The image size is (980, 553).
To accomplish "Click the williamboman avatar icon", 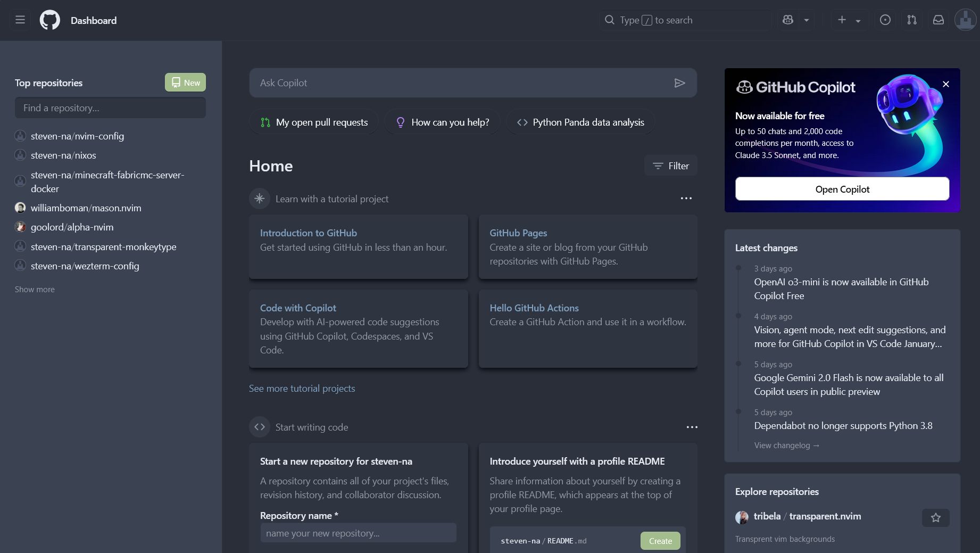I will pos(20,208).
